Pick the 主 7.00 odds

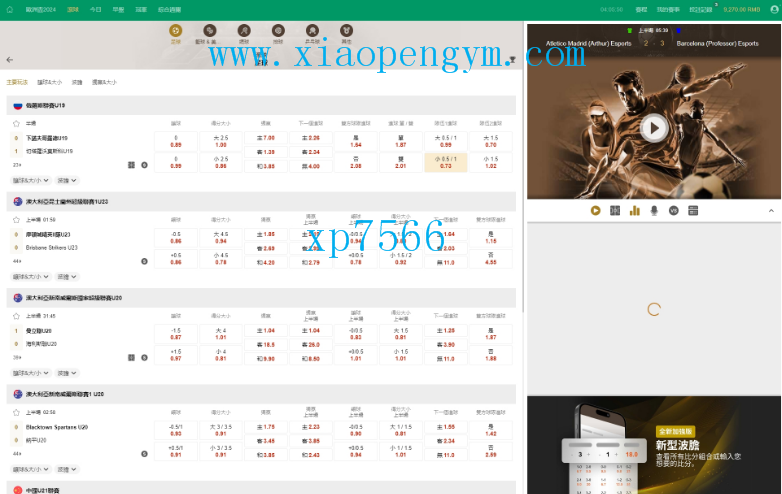tap(266, 138)
